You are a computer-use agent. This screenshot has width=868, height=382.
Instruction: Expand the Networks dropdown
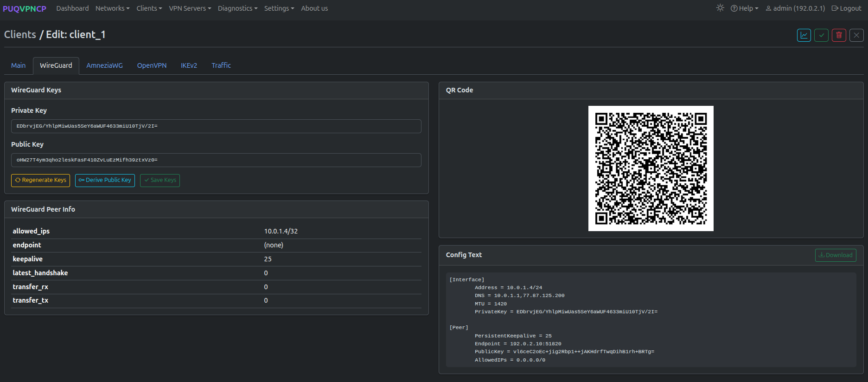pos(113,8)
